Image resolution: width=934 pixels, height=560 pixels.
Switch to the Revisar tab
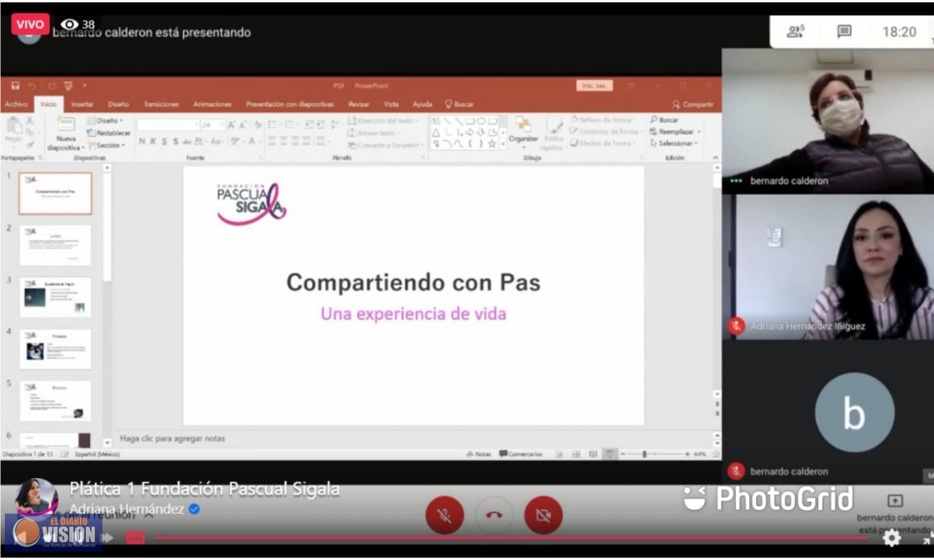point(359,104)
